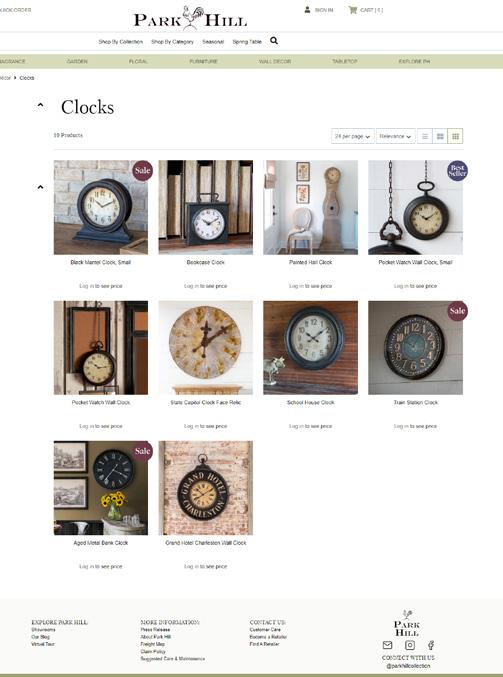Switch to large grid view

(x=440, y=136)
